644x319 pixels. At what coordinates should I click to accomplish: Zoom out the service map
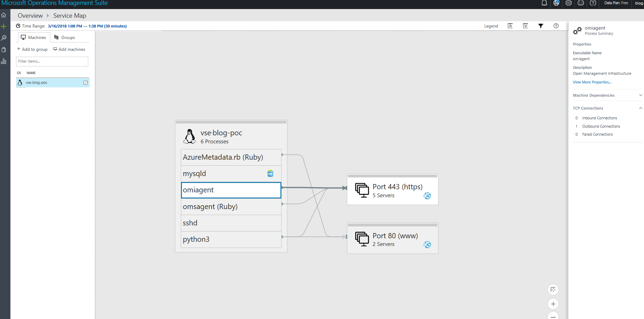click(553, 316)
